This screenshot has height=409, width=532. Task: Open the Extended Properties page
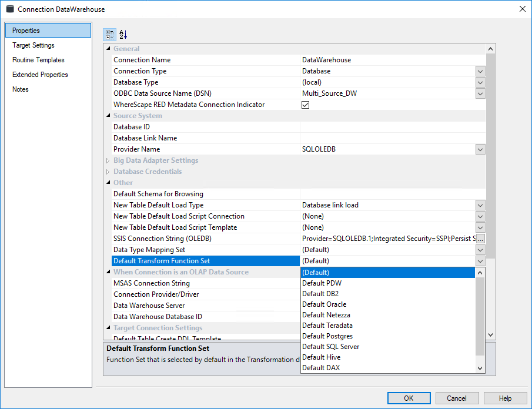point(40,75)
